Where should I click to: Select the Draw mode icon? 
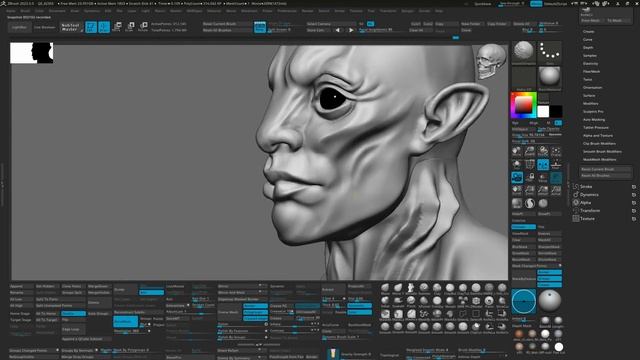point(104,27)
